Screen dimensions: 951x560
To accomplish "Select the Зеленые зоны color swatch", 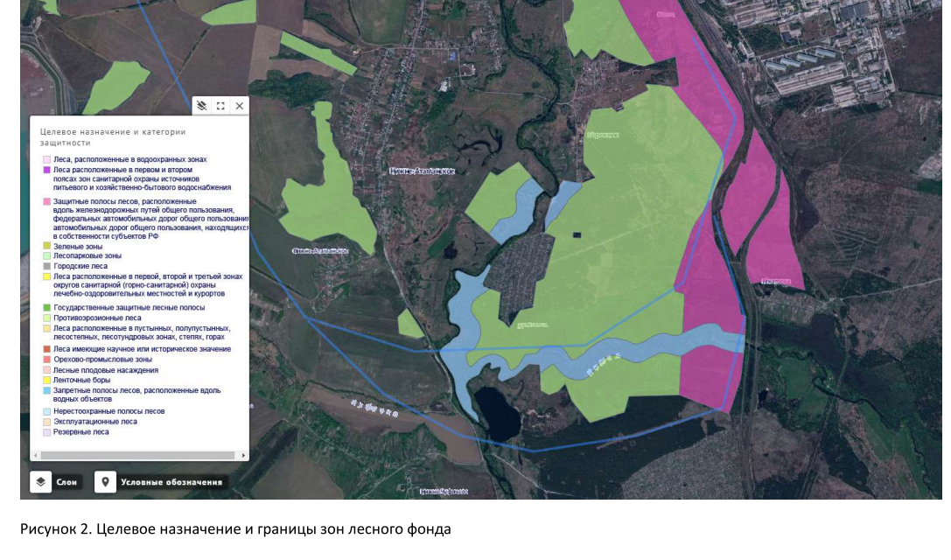I will (46, 247).
